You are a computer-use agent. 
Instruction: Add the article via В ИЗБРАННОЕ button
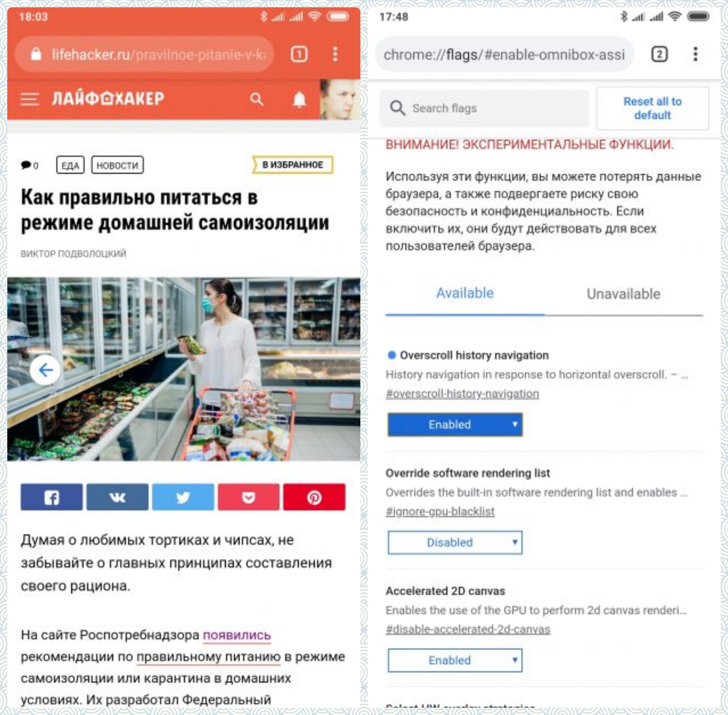pyautogui.click(x=293, y=165)
